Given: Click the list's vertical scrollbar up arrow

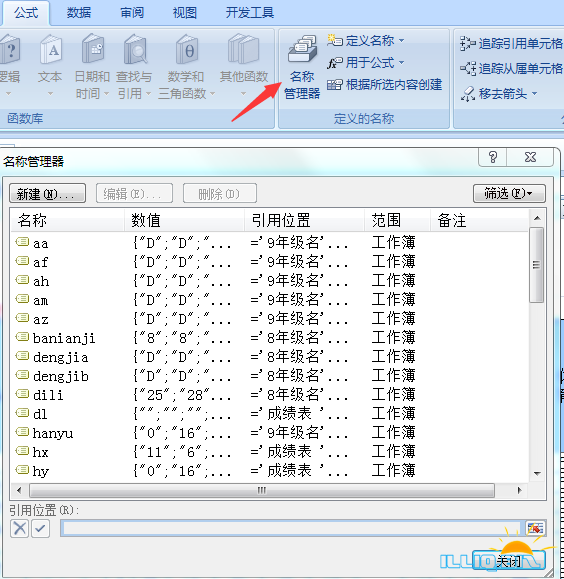Looking at the screenshot, I should (537, 218).
